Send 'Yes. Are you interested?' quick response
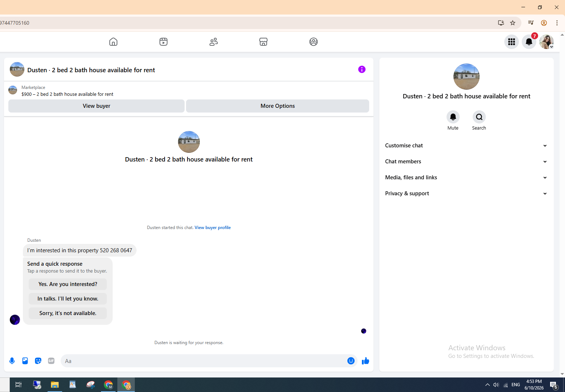This screenshot has width=565, height=392. point(68,284)
